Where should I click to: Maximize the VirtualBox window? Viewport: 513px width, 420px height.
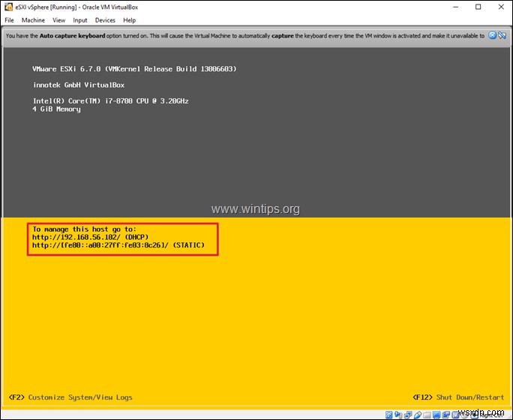[x=478, y=7]
